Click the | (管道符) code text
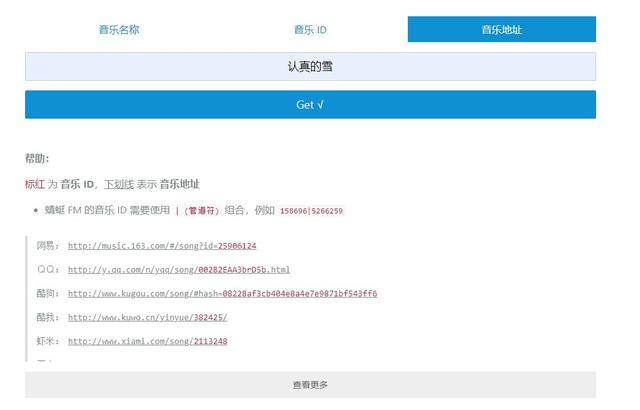 [198, 211]
